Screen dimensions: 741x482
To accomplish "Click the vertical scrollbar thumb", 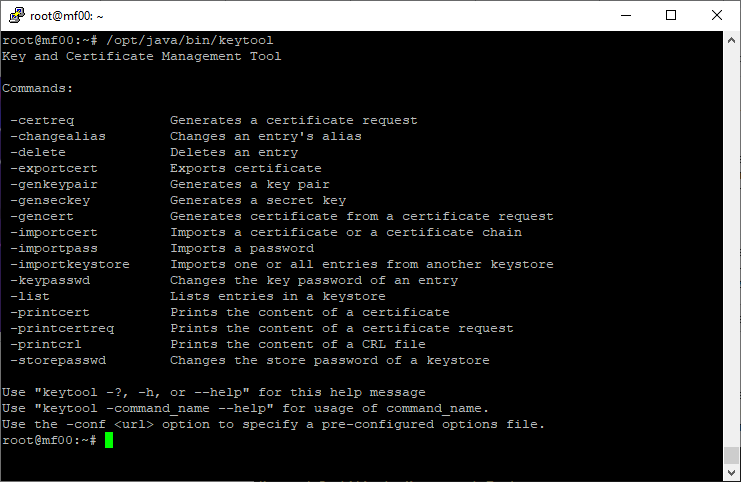I will (732, 456).
